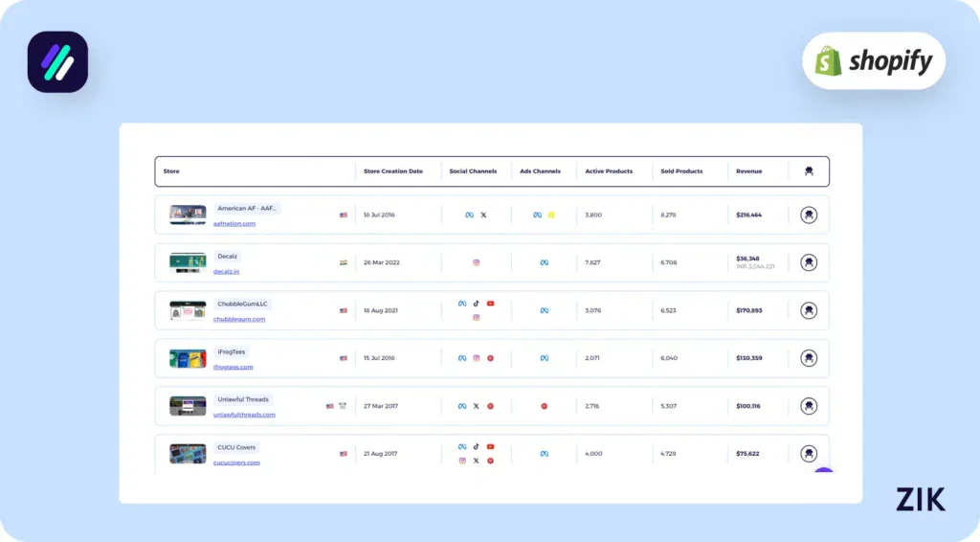Sort by the Active Products column header
This screenshot has width=980, height=542.
pos(609,171)
